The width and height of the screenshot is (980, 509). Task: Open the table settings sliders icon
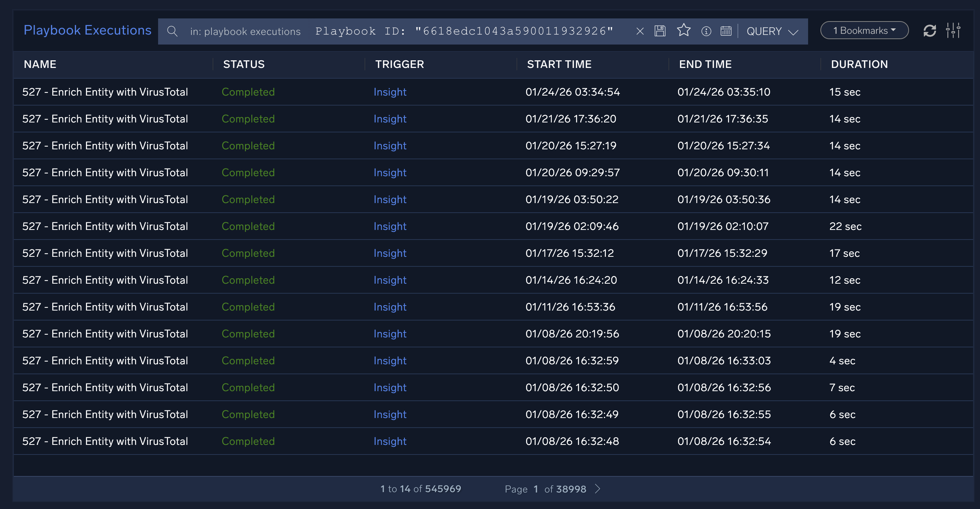coord(953,30)
